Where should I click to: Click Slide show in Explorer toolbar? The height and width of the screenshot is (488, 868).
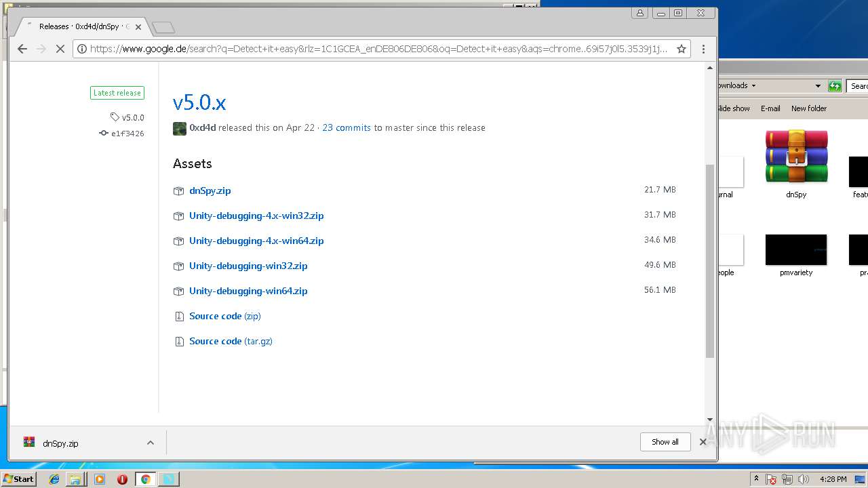tap(733, 108)
